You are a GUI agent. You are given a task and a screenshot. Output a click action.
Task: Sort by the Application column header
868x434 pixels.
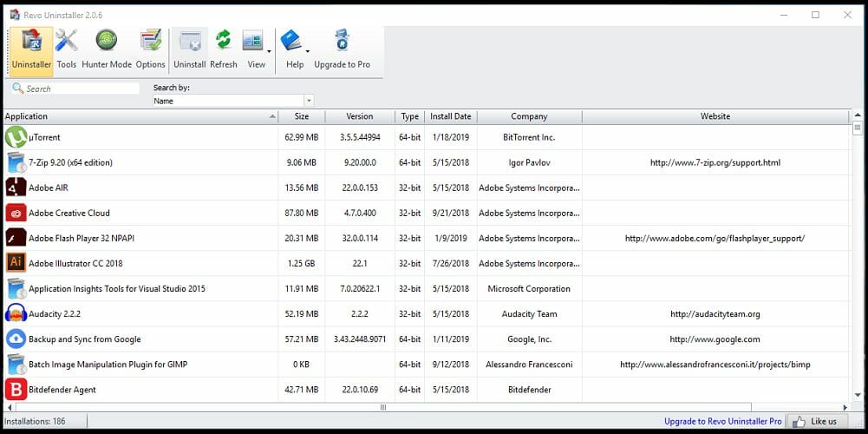click(140, 116)
